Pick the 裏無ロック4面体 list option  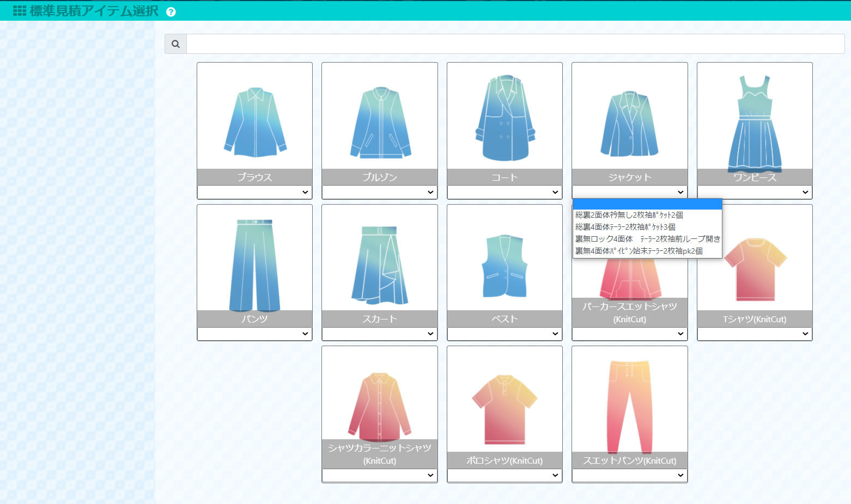[x=647, y=239]
